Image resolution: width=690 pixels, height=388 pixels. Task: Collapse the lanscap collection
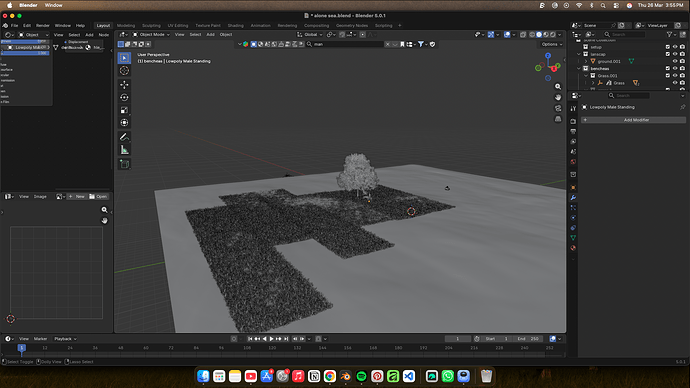[579, 54]
